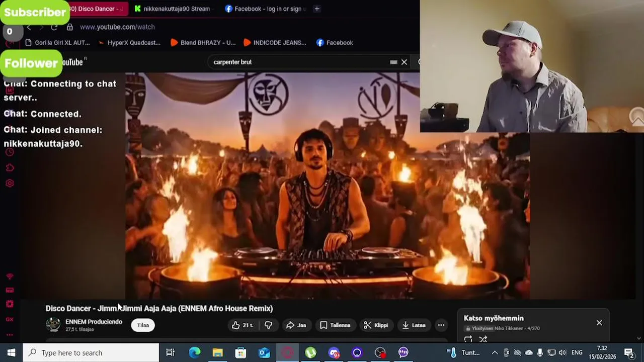Open the network icon in system tray
Viewport: 644px width, 362px height.
pos(551,352)
